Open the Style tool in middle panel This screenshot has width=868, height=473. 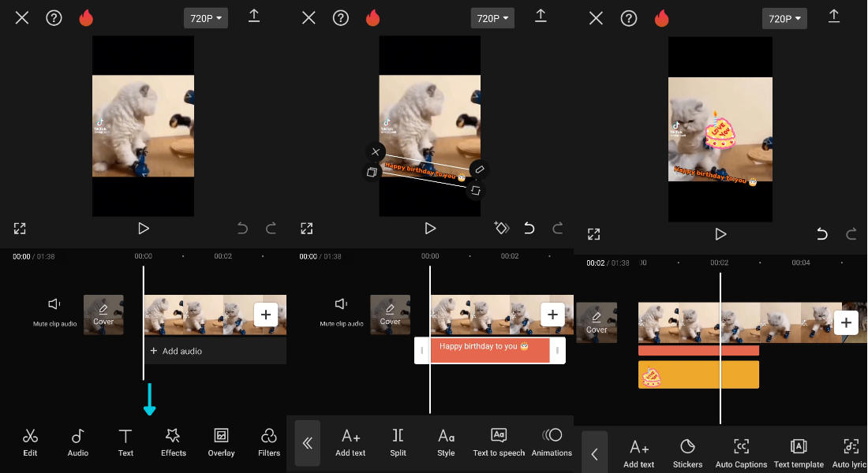tap(446, 442)
